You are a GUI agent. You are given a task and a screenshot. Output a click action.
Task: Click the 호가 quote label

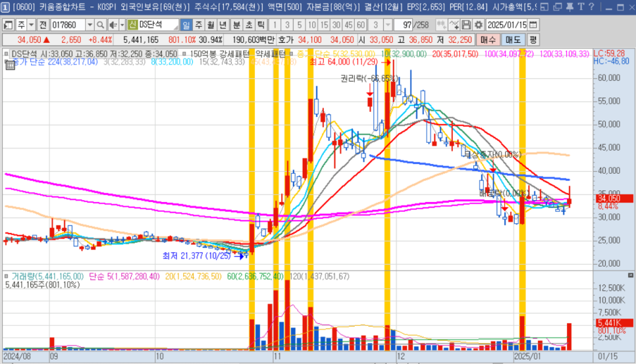(x=286, y=39)
